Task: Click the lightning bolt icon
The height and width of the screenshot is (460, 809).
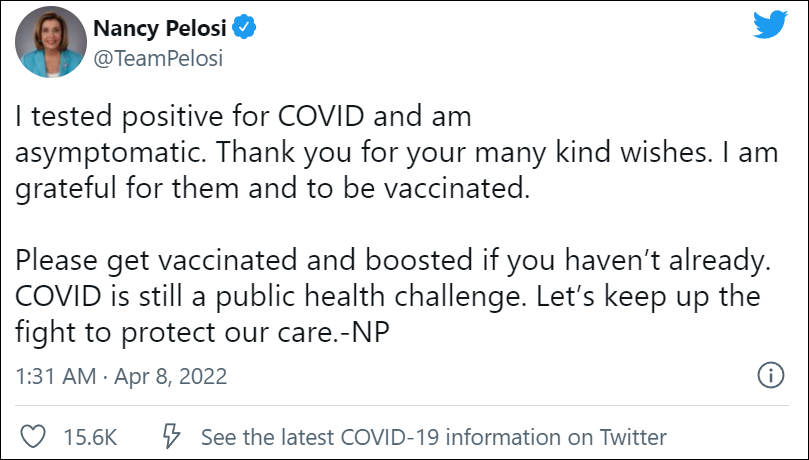Action: point(171,437)
